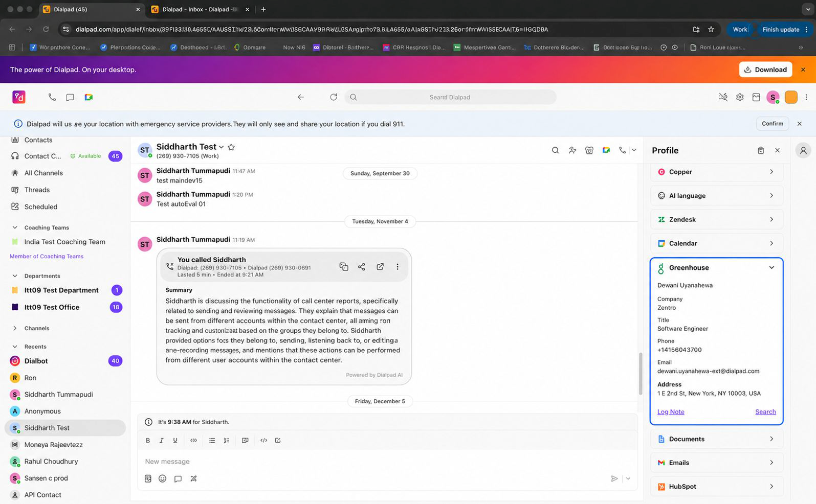This screenshot has width=816, height=504.
Task: Apply italic formatting in the message editor
Action: [x=161, y=440]
